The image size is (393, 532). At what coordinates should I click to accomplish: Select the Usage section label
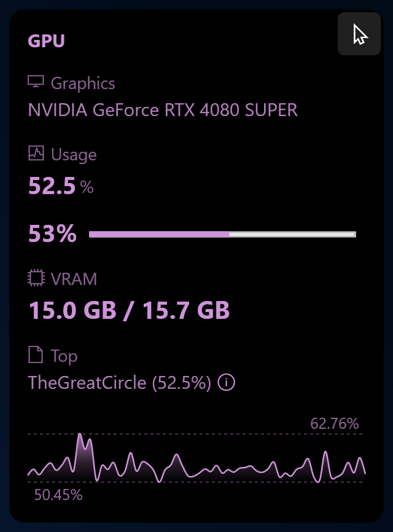73,155
